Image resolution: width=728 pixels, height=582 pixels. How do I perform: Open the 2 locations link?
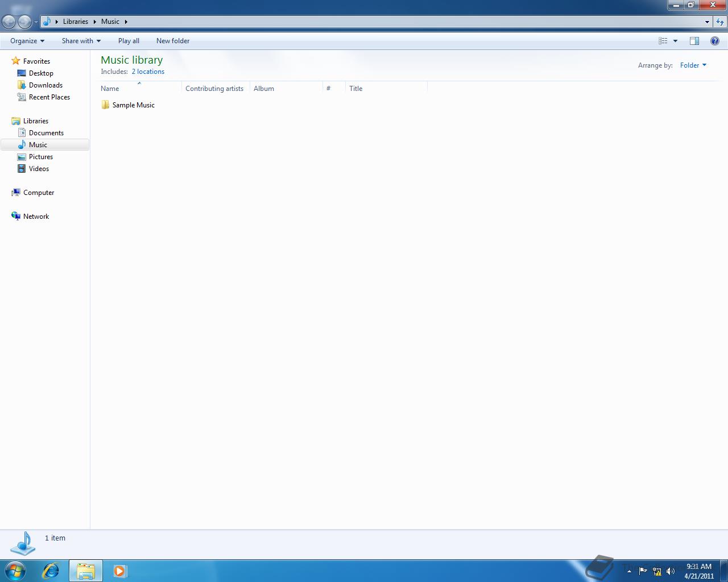point(148,72)
